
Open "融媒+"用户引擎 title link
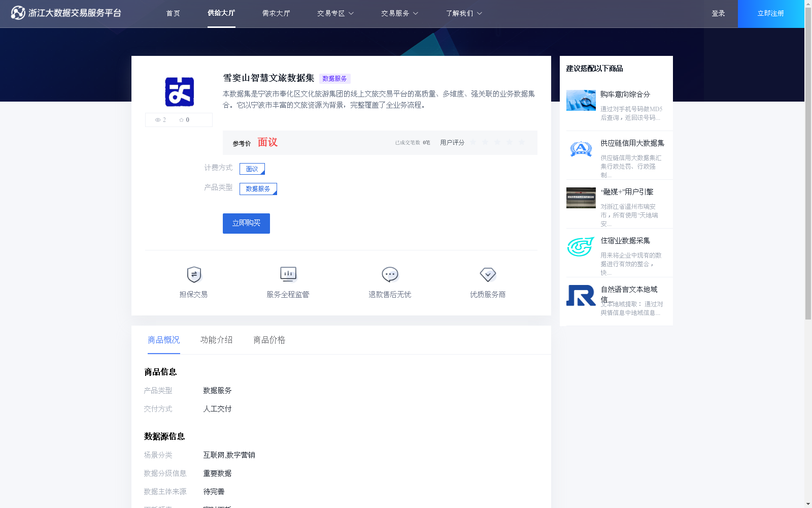(x=627, y=192)
